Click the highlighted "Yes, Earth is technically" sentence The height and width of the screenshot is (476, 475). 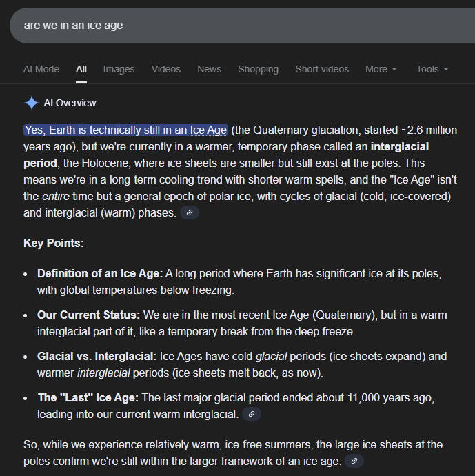point(125,130)
